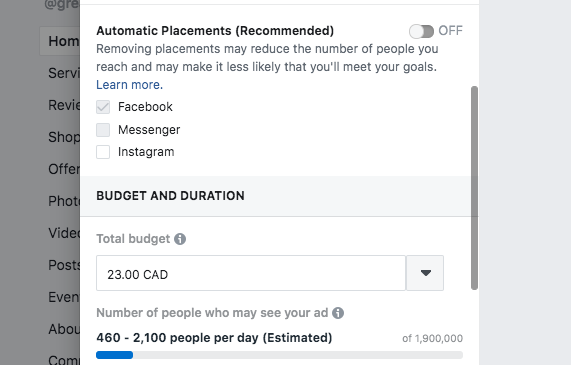Click the Total budget info icon
Image resolution: width=571 pixels, height=365 pixels.
click(180, 239)
